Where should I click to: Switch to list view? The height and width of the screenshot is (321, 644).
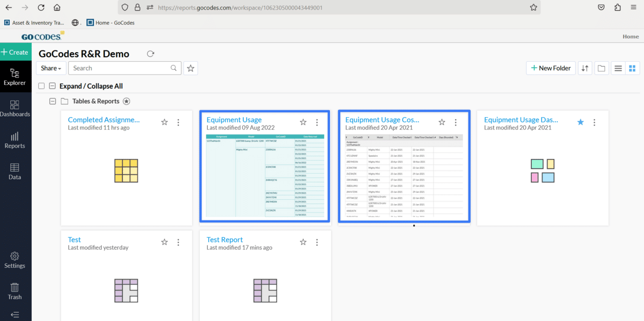click(618, 68)
